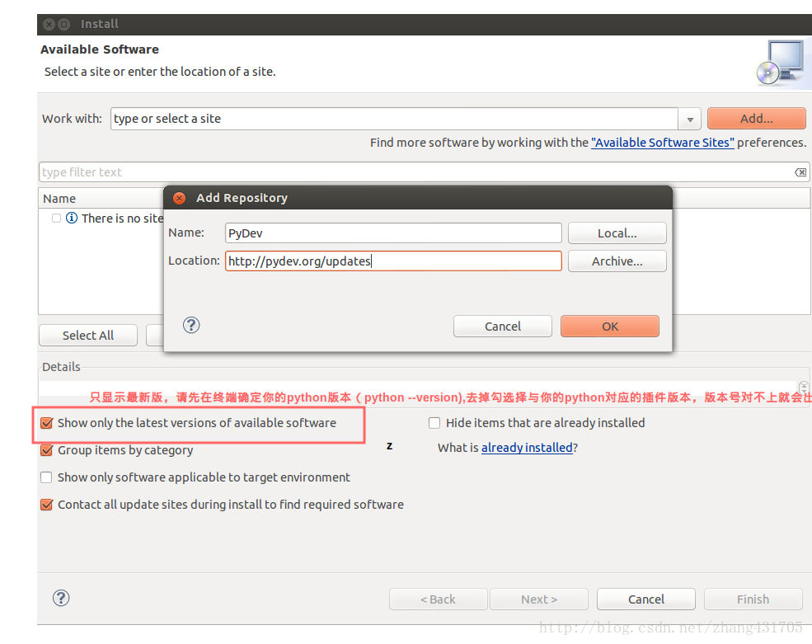Close the Install window from the title bar
The width and height of the screenshot is (812, 644).
point(49,24)
